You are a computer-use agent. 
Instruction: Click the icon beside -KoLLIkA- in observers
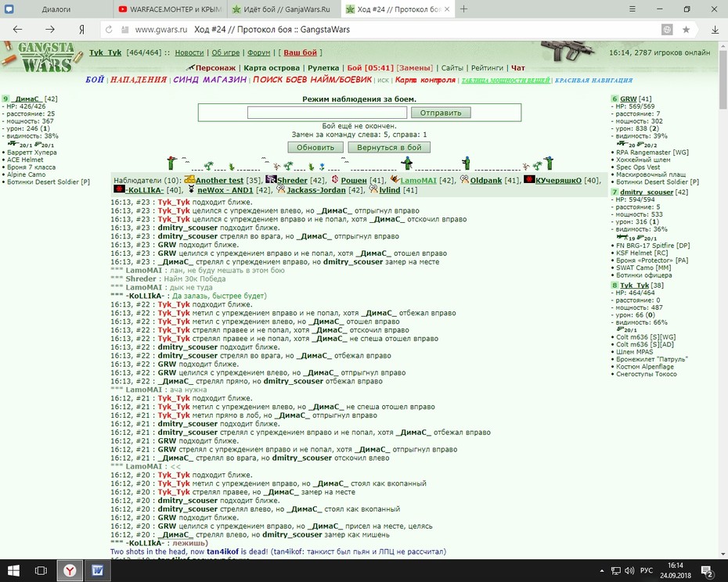(119, 189)
